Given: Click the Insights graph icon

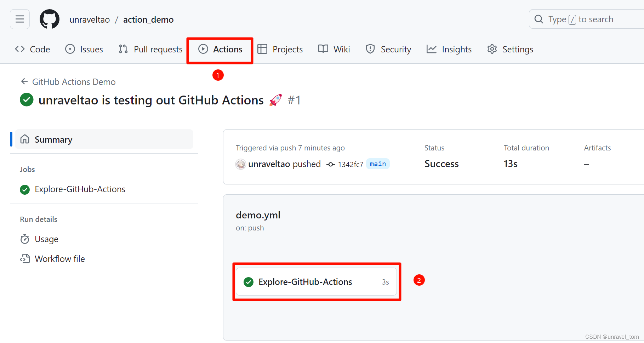Looking at the screenshot, I should pos(432,49).
